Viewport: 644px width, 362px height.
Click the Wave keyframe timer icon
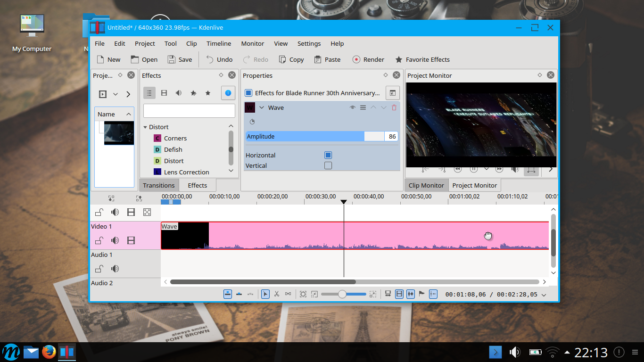pos(252,122)
